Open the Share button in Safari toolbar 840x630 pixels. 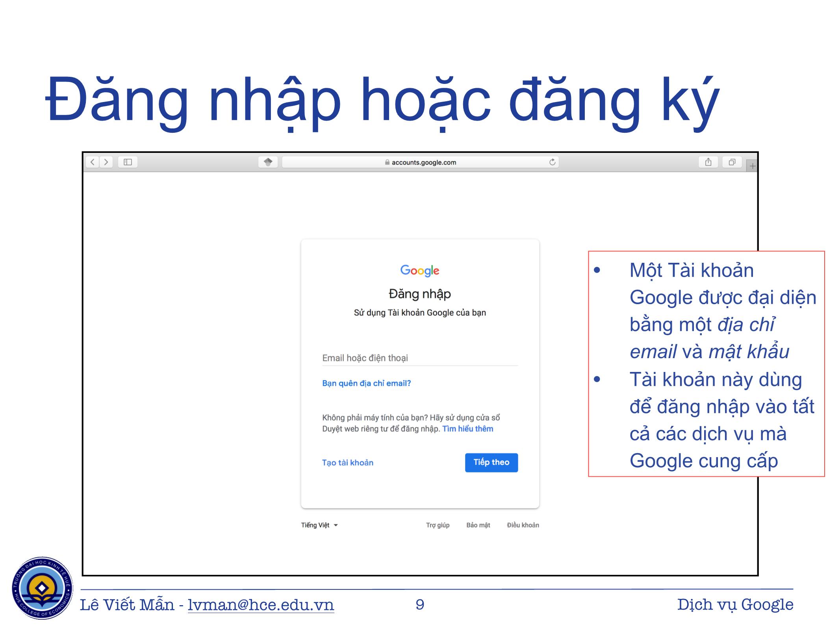pyautogui.click(x=708, y=162)
